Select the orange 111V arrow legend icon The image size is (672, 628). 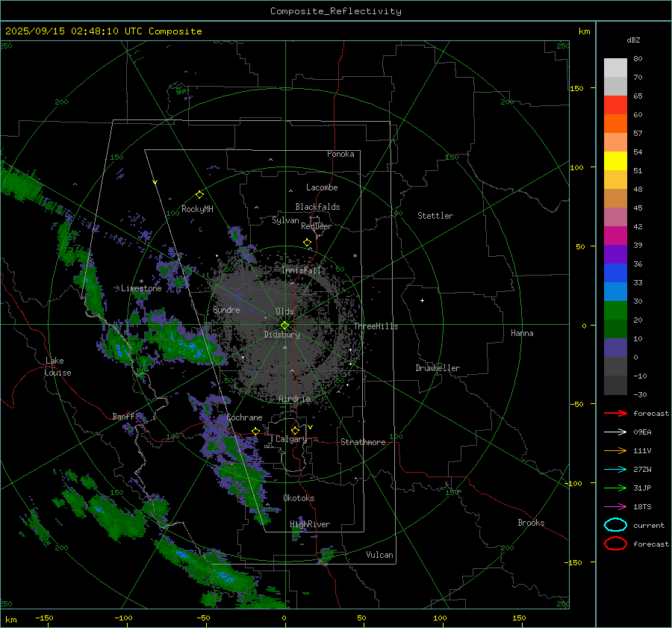615,450
